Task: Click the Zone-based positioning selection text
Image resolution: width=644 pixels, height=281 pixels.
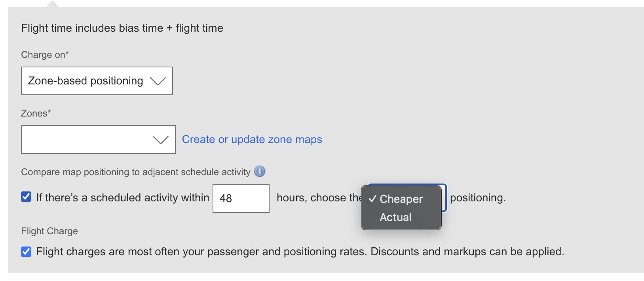Action: 85,81
